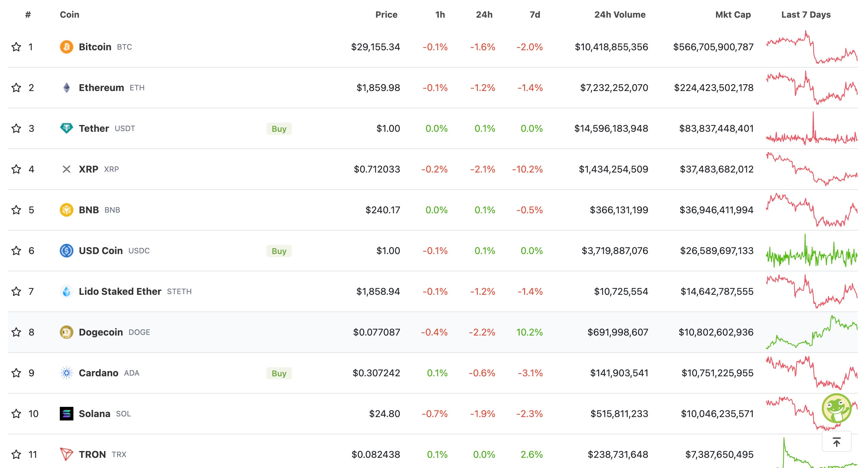Image resolution: width=868 pixels, height=468 pixels.
Task: Star the Lido Staked Ether row
Action: (16, 291)
